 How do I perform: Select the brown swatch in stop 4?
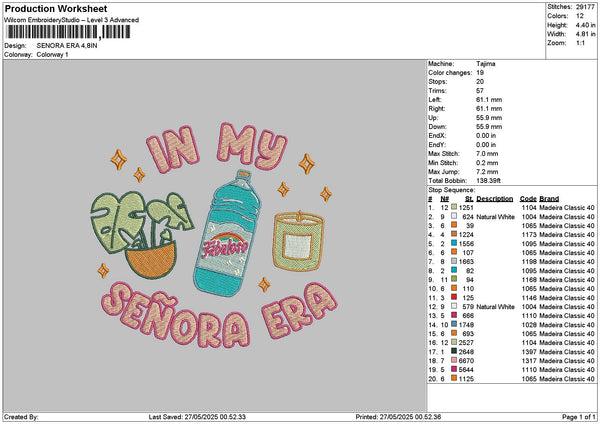coord(454,235)
